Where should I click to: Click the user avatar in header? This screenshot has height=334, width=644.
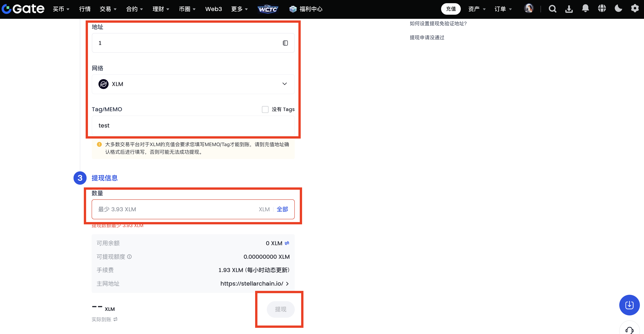click(529, 9)
